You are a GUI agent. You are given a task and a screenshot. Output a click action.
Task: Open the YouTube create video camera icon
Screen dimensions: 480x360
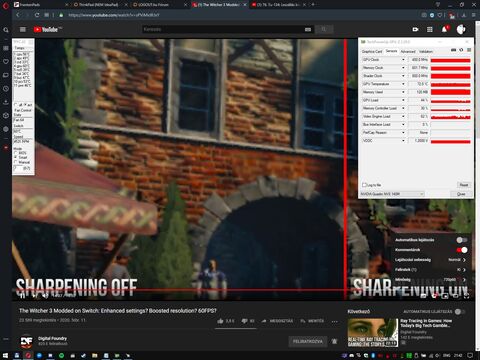pos(415,29)
